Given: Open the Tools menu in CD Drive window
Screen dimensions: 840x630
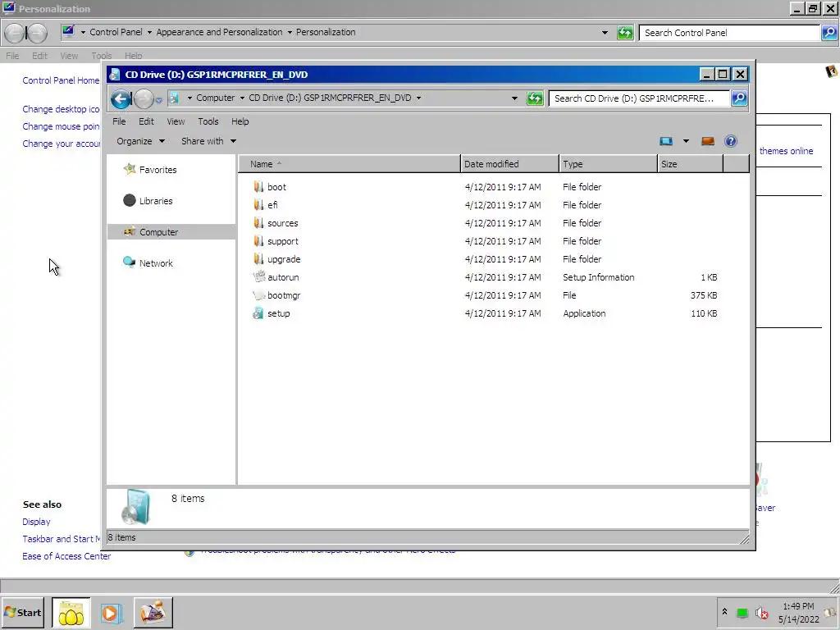Looking at the screenshot, I should coord(208,121).
